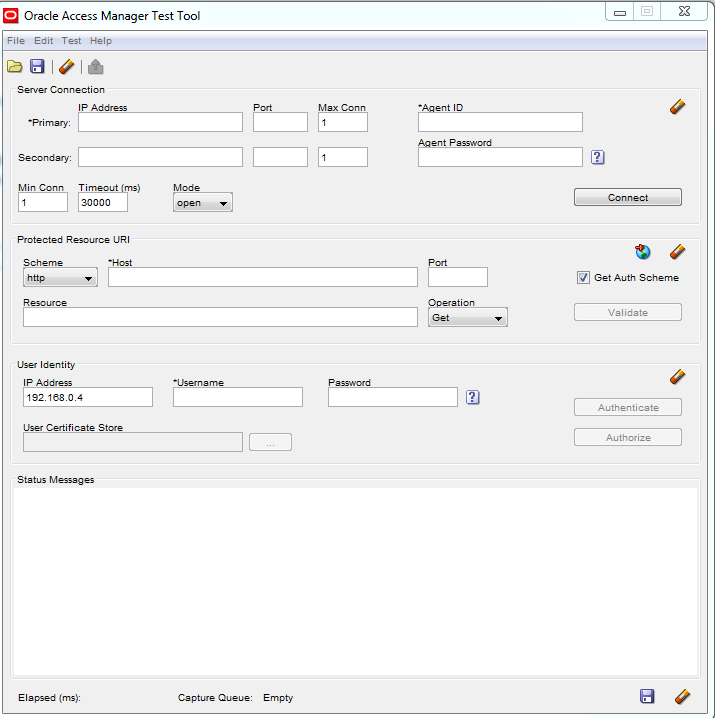Click the Secondary Port field
The width and height of the screenshot is (715, 718).
(x=280, y=157)
